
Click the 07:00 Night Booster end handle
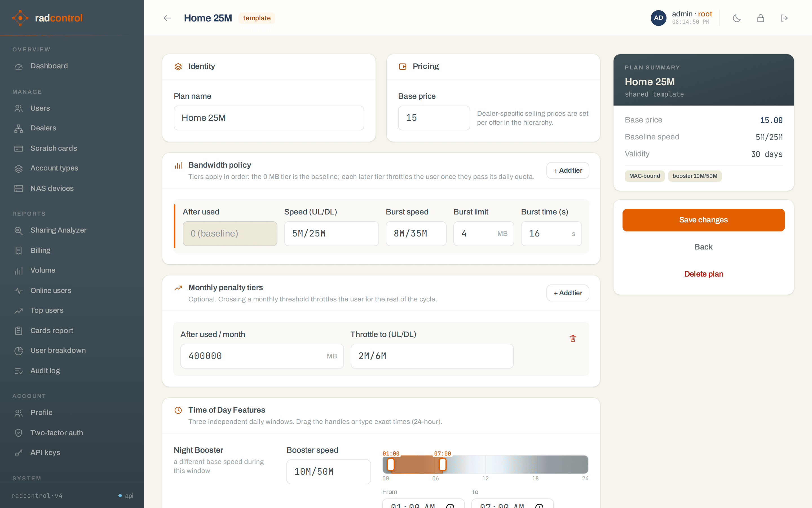[x=443, y=465]
